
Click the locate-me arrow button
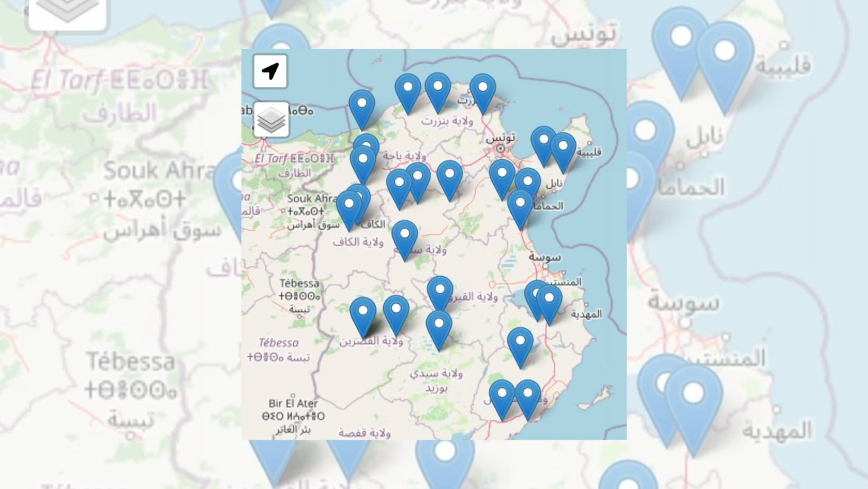[x=270, y=71]
